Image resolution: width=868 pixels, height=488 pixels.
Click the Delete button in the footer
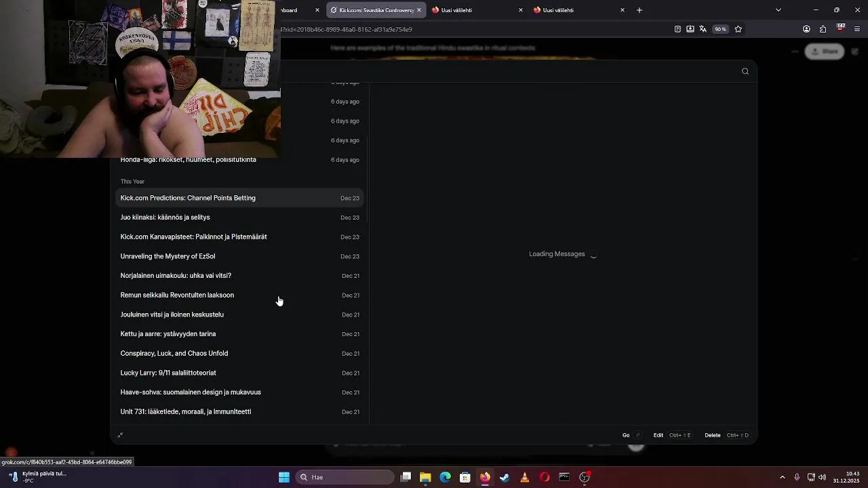[x=727, y=435]
